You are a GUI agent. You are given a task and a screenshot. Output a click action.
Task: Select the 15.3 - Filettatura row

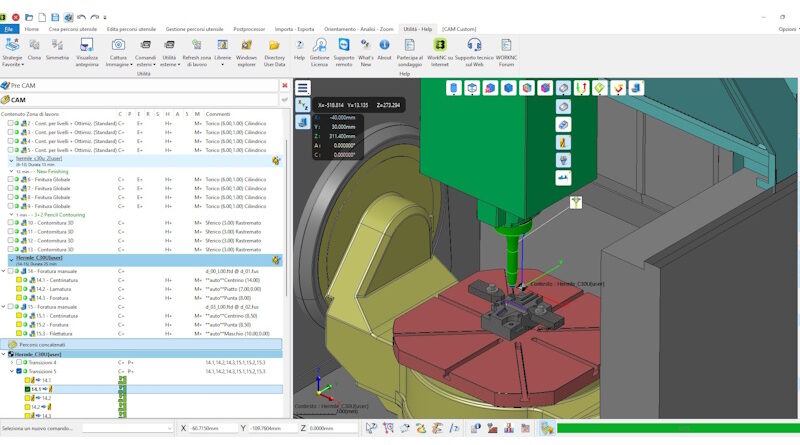(x=142, y=334)
